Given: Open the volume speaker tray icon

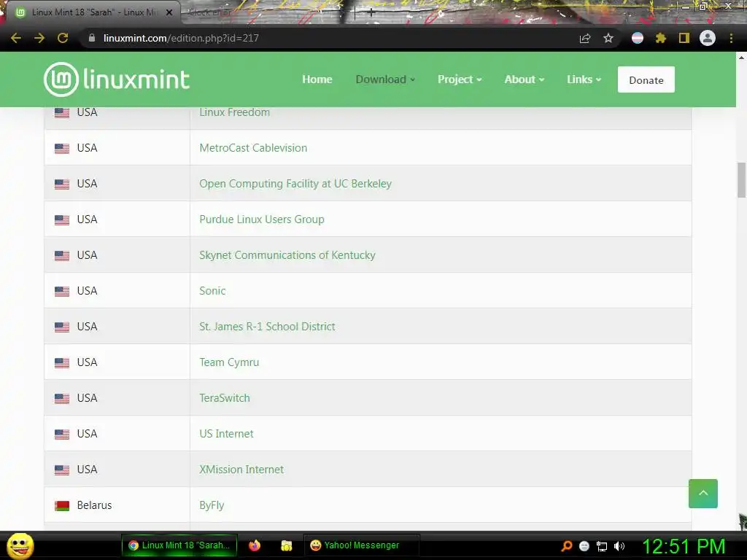Looking at the screenshot, I should click(619, 546).
